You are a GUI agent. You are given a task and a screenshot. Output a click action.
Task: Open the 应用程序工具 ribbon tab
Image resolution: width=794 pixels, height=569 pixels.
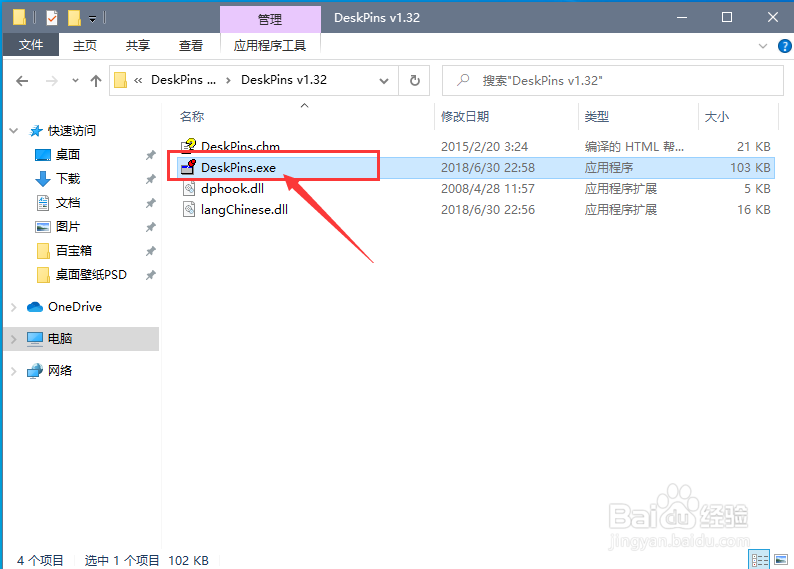(270, 45)
